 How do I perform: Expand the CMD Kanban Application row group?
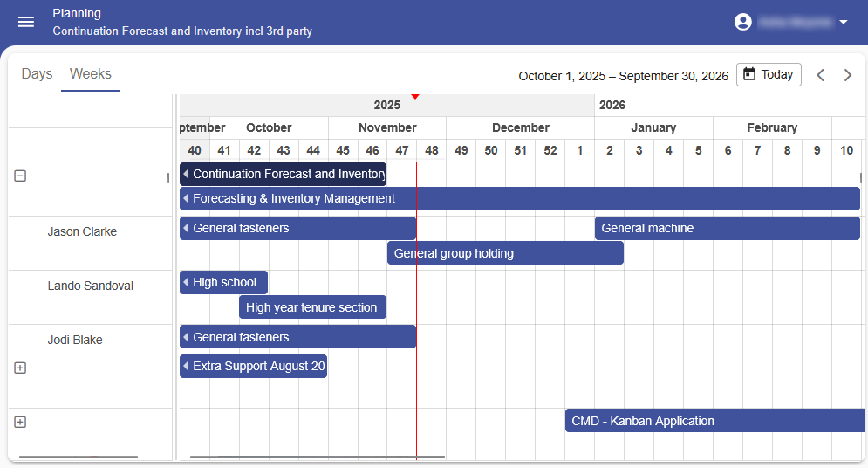20,422
